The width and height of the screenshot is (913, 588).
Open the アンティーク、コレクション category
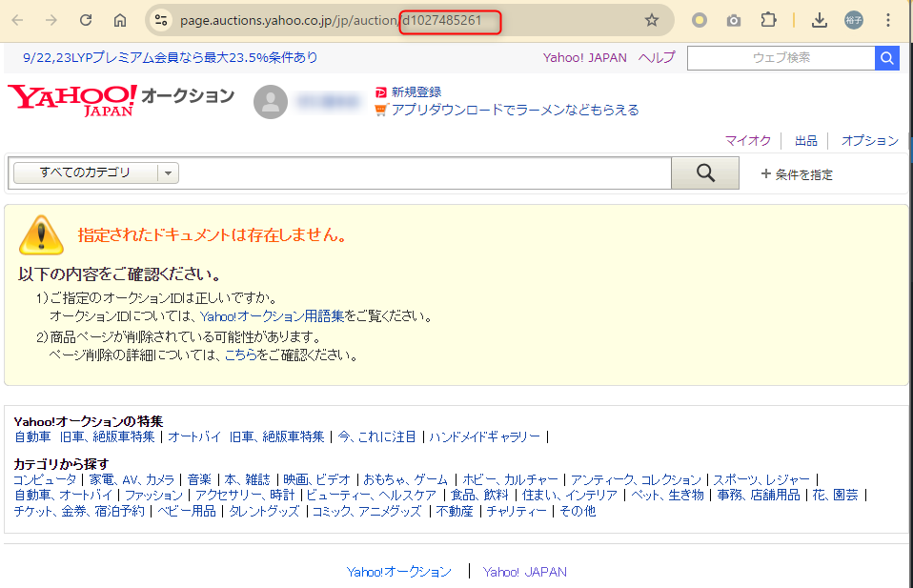pyautogui.click(x=636, y=479)
